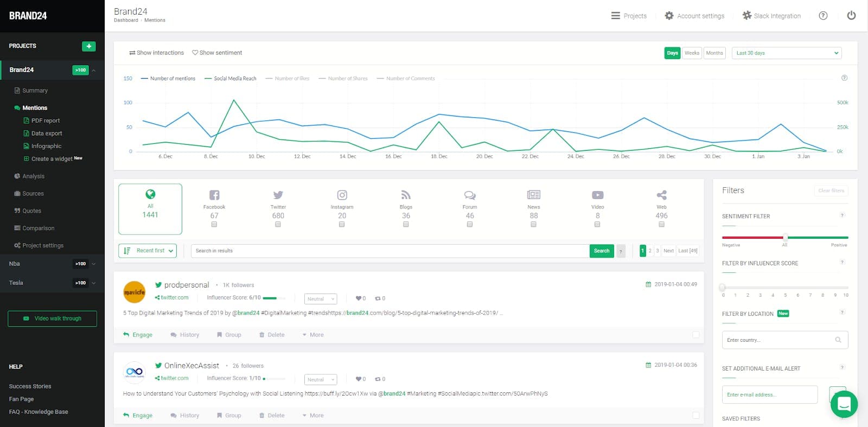Viewport: 868px width, 427px height.
Task: Tick the News source checkbox
Action: [533, 224]
